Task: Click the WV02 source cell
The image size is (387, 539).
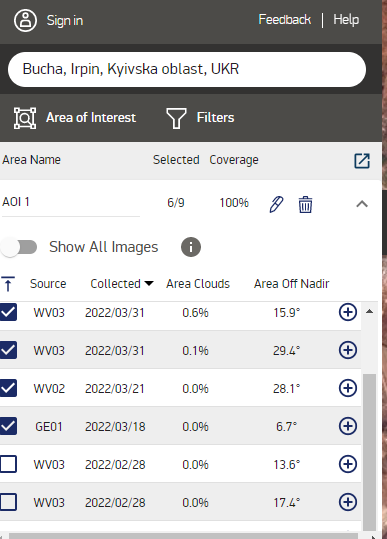Action: (x=49, y=388)
